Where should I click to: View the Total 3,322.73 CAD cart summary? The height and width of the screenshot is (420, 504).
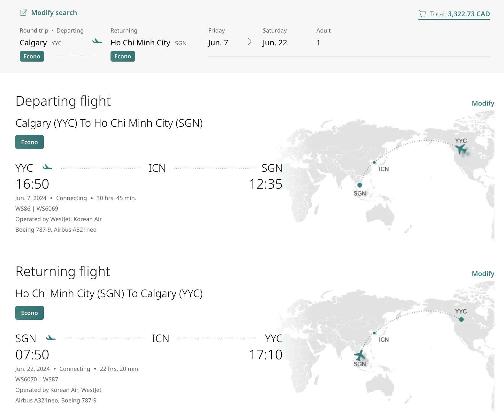459,14
